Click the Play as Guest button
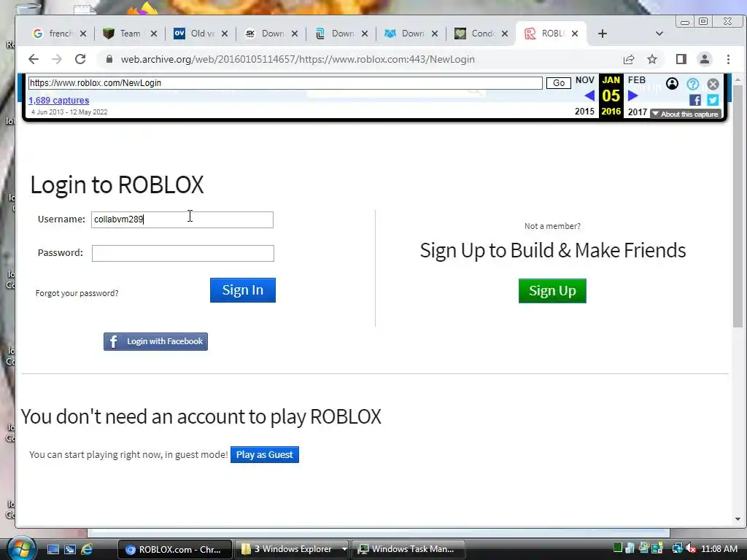Viewport: 747px width, 560px height. (x=265, y=455)
